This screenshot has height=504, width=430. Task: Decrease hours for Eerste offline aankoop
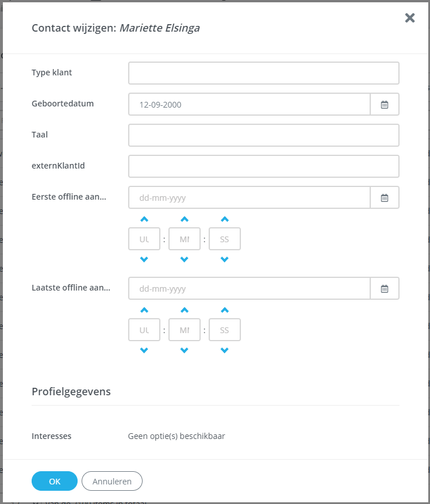pos(144,259)
